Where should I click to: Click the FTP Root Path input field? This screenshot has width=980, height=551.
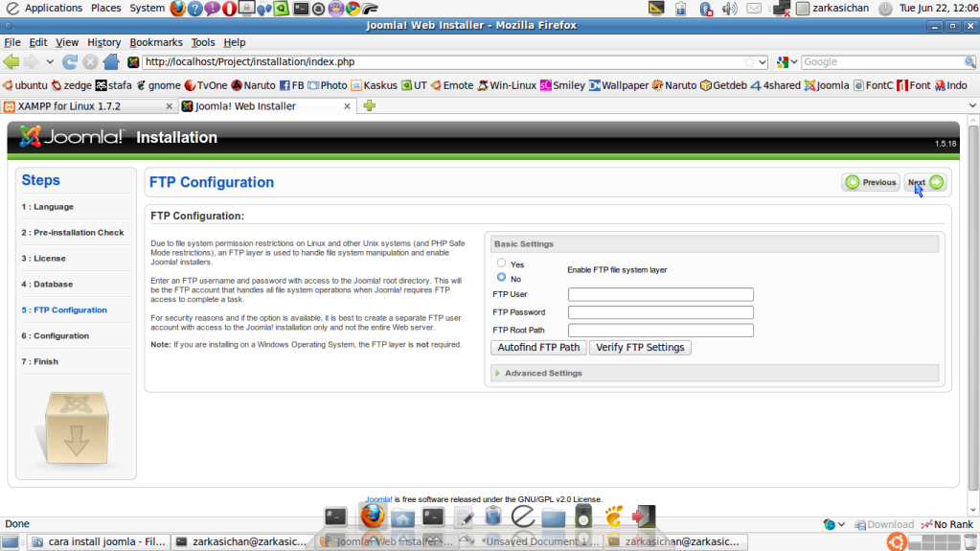click(x=661, y=331)
